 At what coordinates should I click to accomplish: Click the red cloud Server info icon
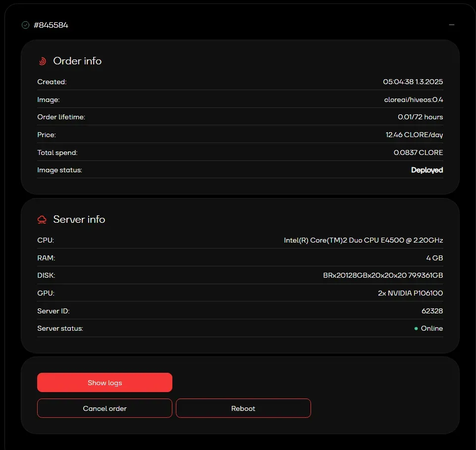click(x=42, y=219)
